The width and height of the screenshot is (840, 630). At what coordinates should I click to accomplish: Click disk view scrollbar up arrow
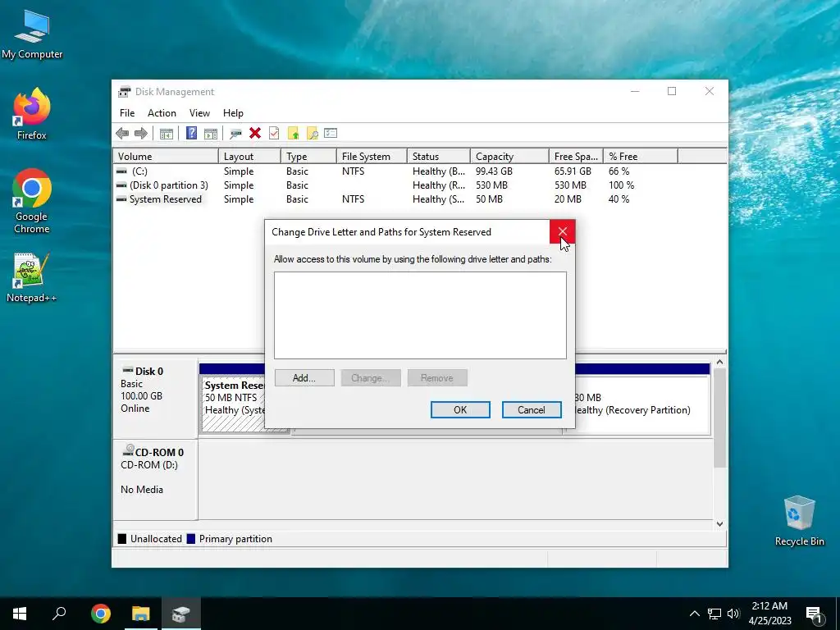click(x=719, y=363)
